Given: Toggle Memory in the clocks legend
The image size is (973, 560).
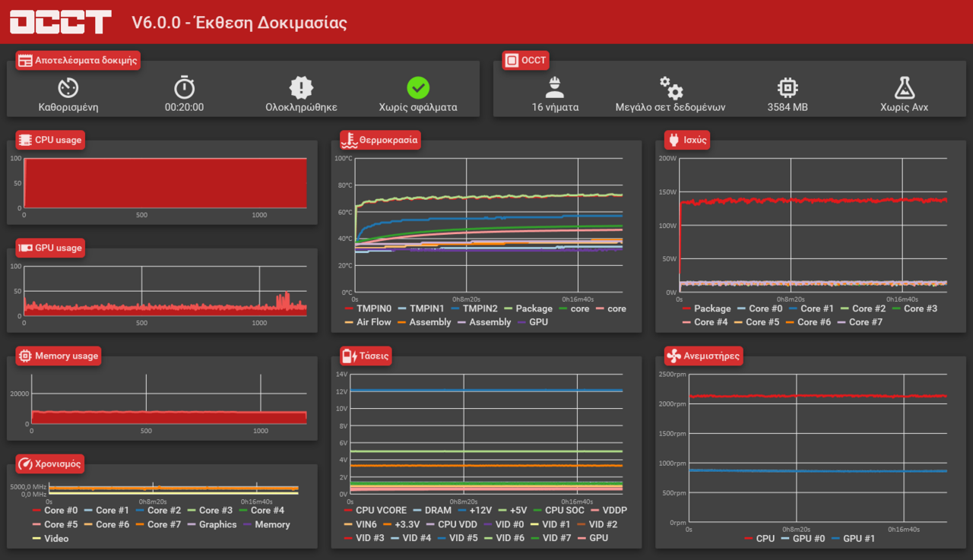Looking at the screenshot, I should [267, 524].
